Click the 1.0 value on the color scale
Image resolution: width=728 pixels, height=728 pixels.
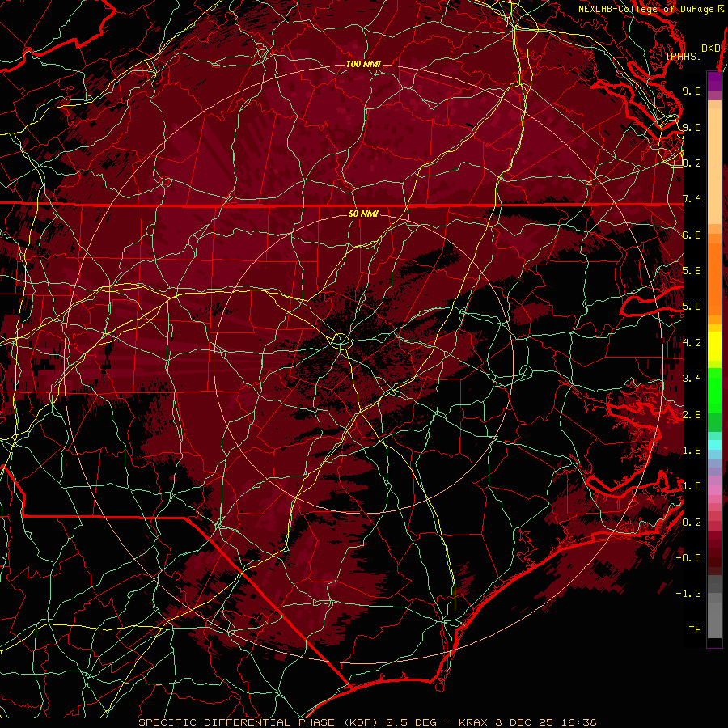tap(692, 486)
